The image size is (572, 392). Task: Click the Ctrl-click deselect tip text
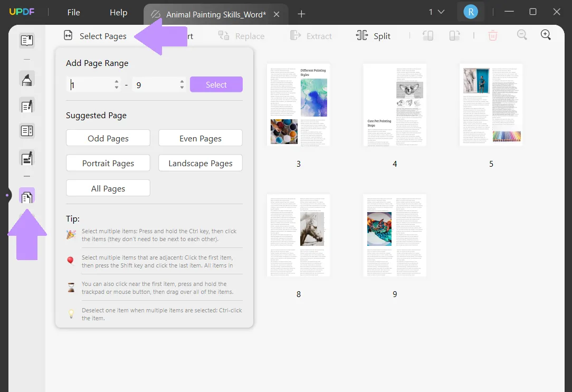coord(162,314)
